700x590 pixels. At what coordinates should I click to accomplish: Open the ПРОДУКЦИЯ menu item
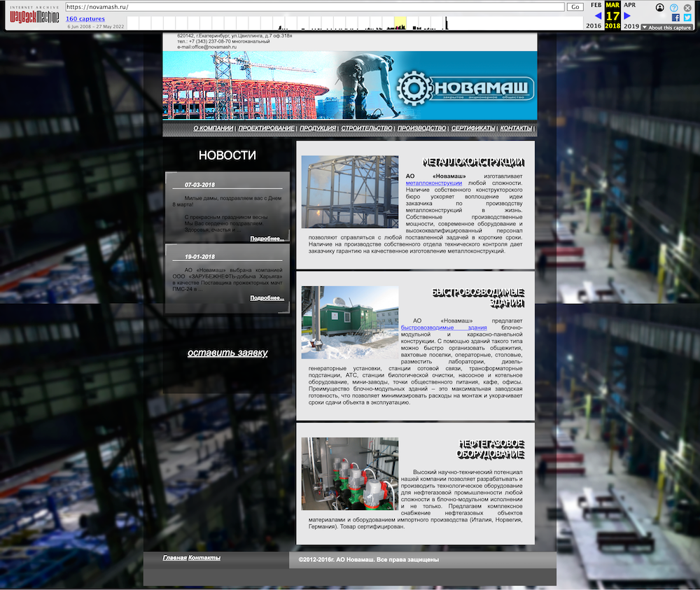[x=318, y=128]
